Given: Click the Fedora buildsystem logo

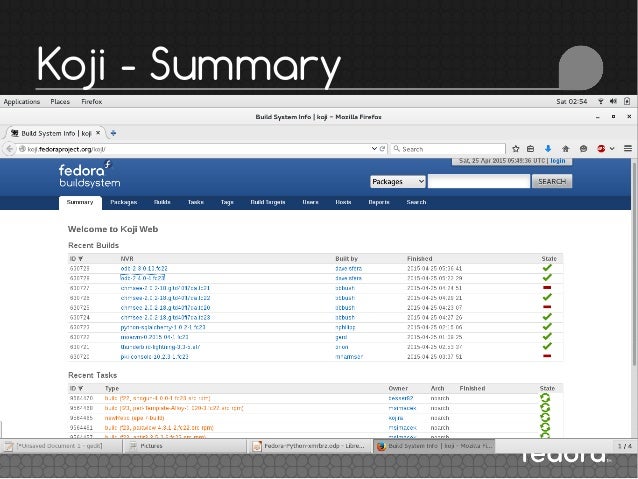Looking at the screenshot, I should [x=89, y=174].
